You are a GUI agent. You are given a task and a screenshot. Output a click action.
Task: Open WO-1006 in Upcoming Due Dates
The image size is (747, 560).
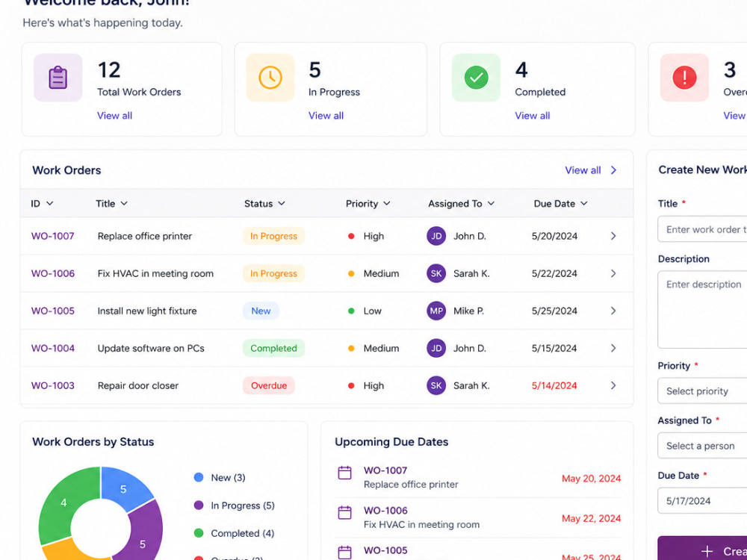click(385, 511)
